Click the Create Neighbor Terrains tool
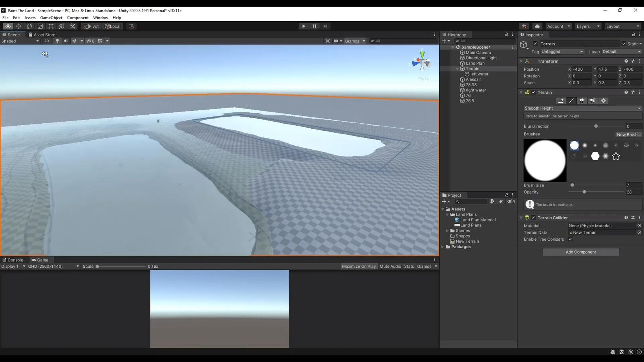 coord(561,101)
